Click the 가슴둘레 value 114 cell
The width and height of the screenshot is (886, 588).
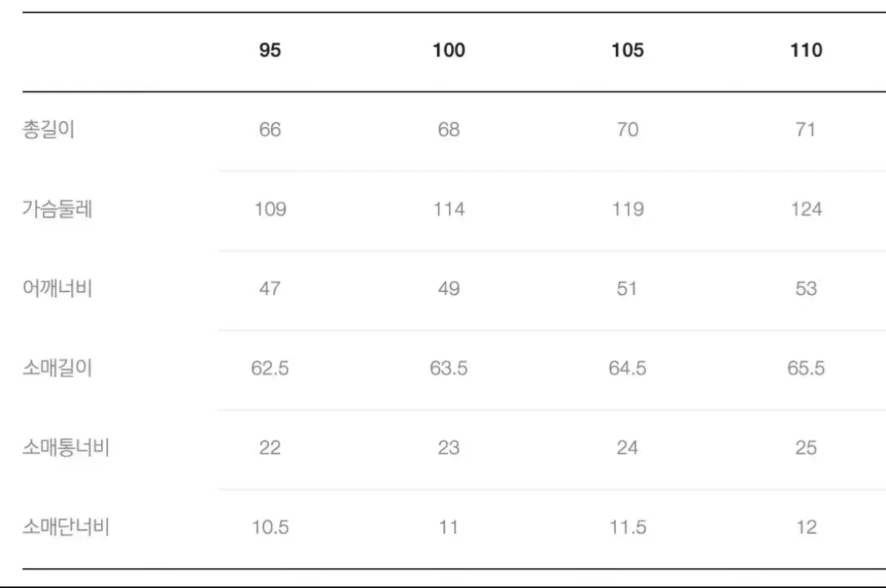coord(449,210)
